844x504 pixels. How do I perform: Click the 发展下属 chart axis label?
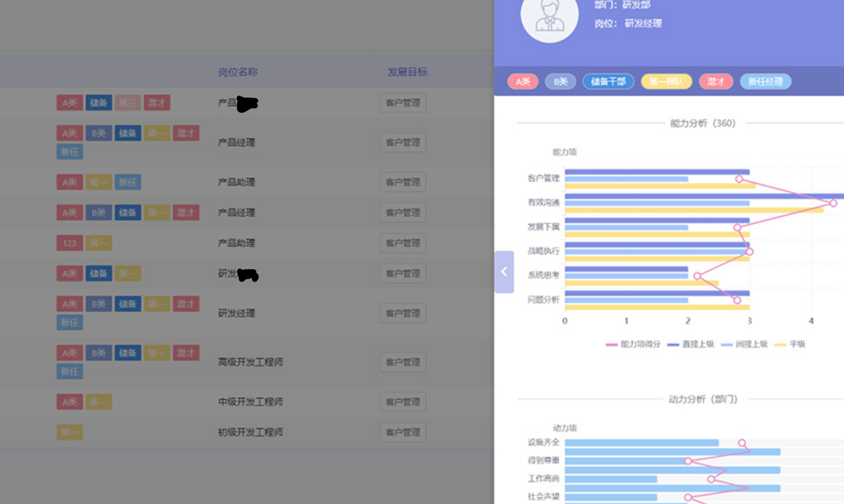pyautogui.click(x=544, y=227)
